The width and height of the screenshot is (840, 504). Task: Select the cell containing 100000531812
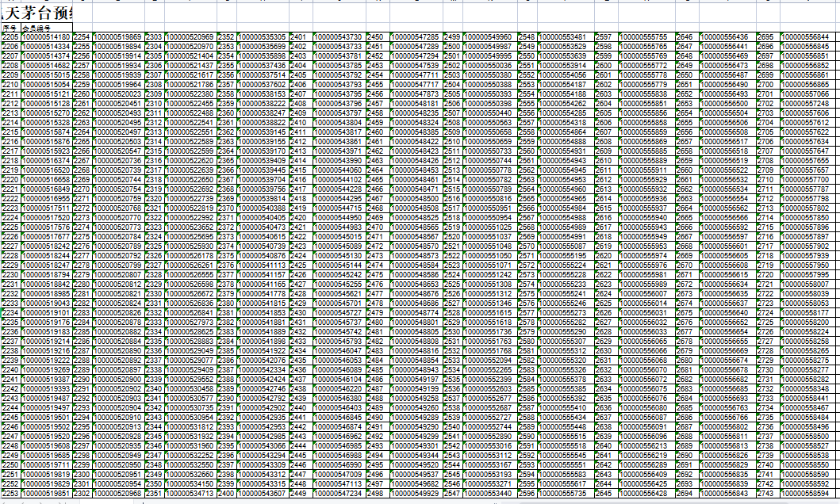click(190, 427)
